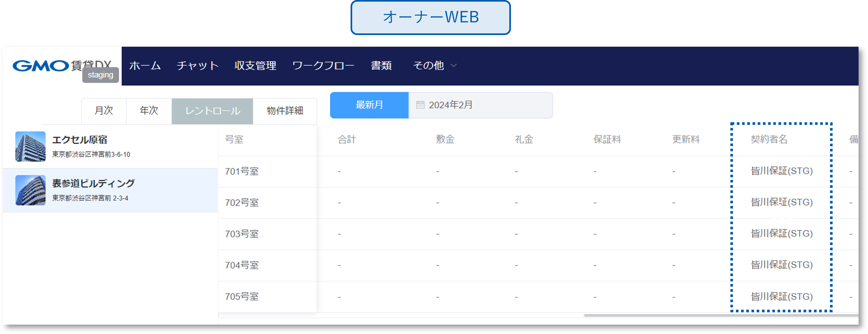
Task: Select the 701号室 row
Action: tap(242, 171)
